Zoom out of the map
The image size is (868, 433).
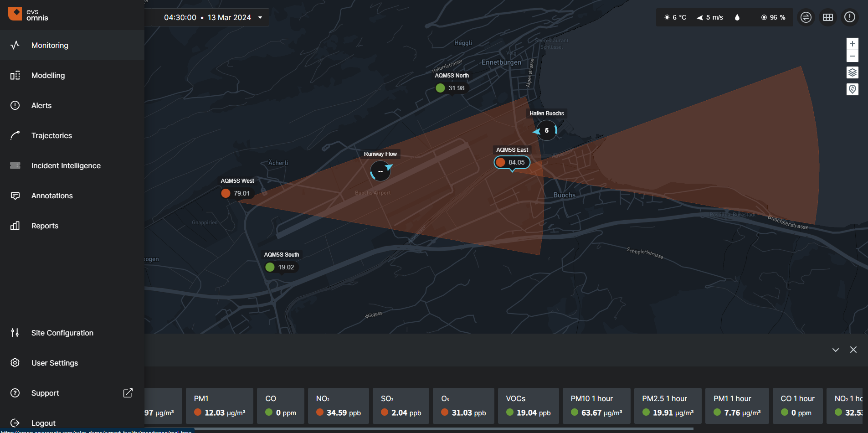(x=852, y=56)
